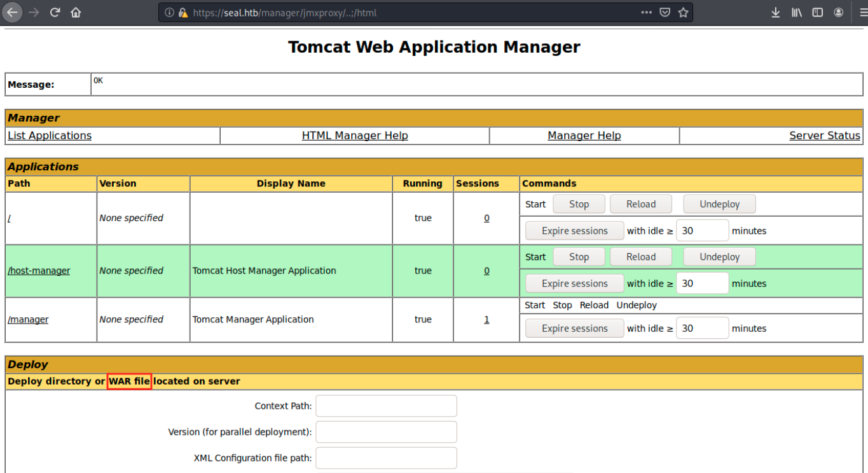Open page actions three-dot menu
The width and height of the screenshot is (868, 473).
[646, 12]
